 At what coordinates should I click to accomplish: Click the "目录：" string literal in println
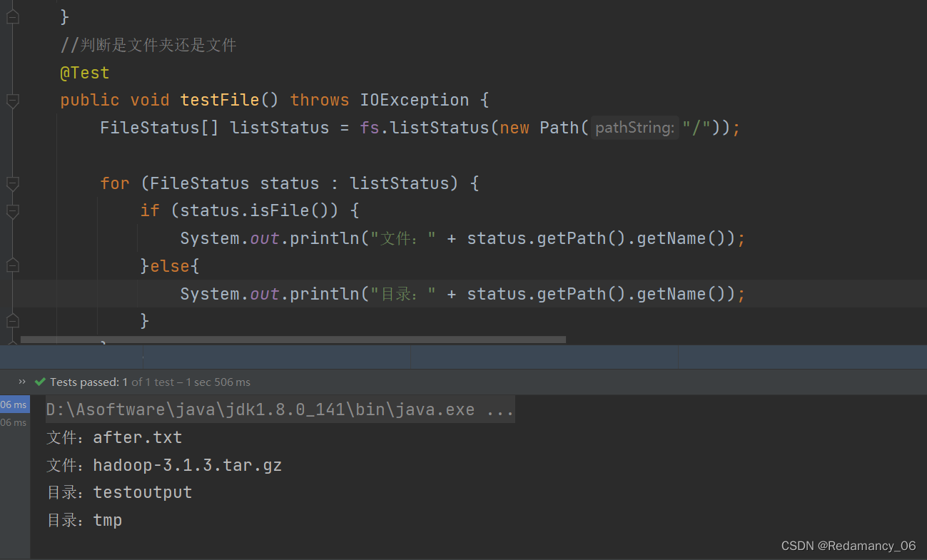(403, 294)
